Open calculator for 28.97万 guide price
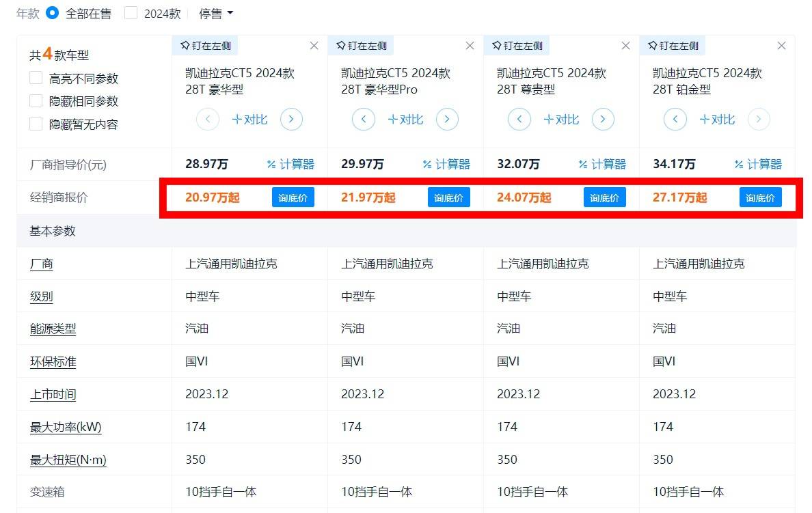The image size is (812, 513). click(290, 164)
